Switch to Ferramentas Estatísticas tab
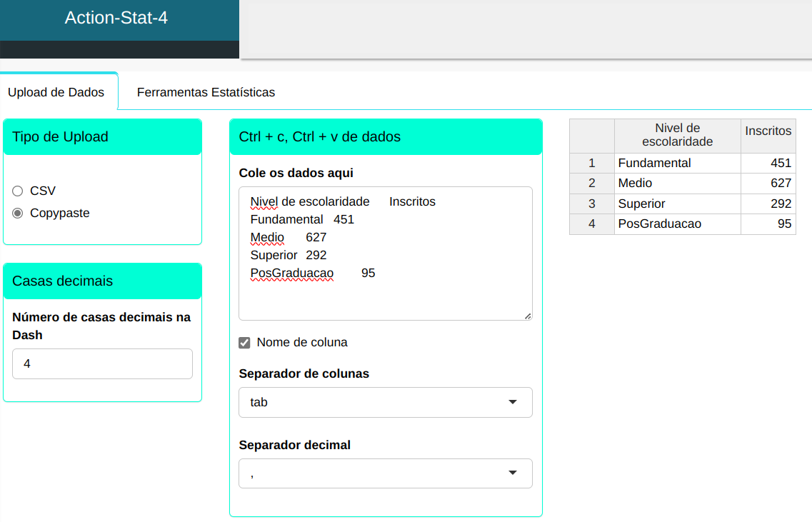 pyautogui.click(x=206, y=92)
